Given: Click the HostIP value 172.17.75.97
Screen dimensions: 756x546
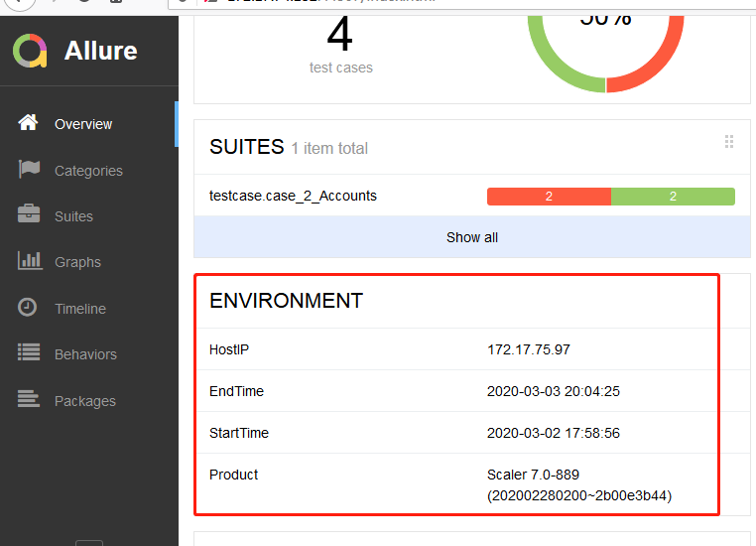Looking at the screenshot, I should (528, 349).
